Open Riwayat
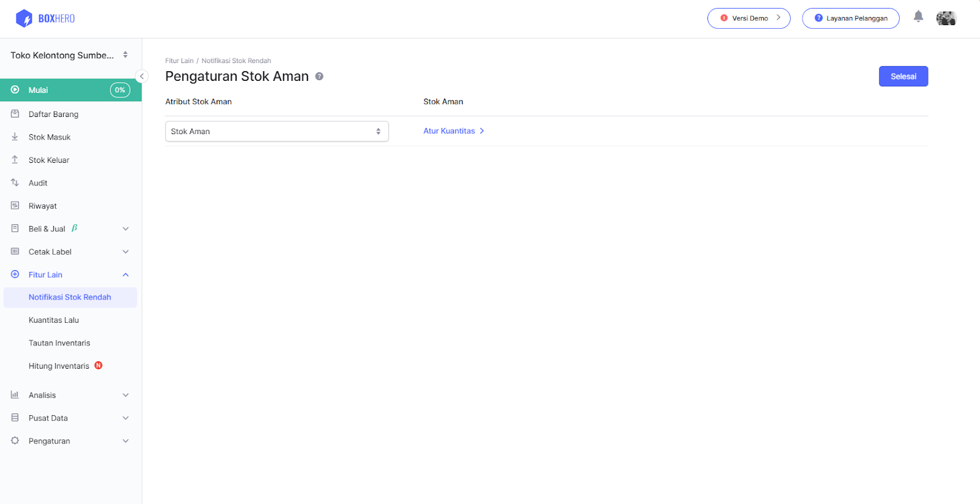This screenshot has width=980, height=504. click(x=43, y=206)
